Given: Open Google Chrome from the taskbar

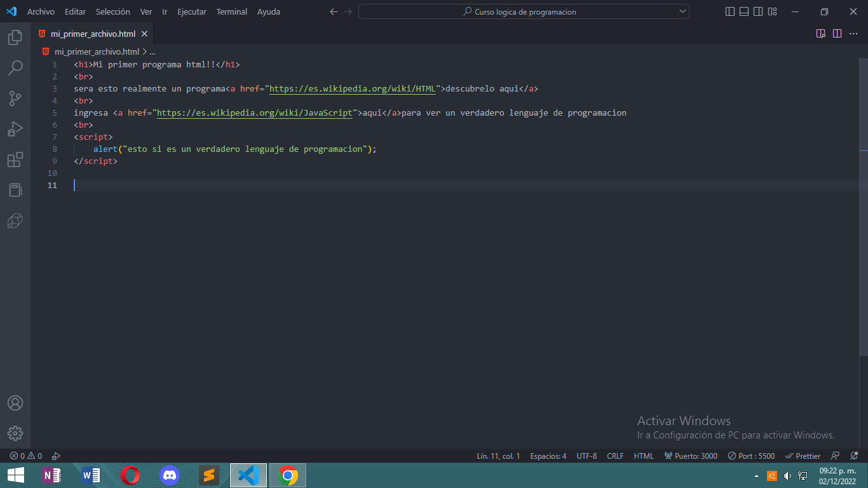Looking at the screenshot, I should [288, 475].
